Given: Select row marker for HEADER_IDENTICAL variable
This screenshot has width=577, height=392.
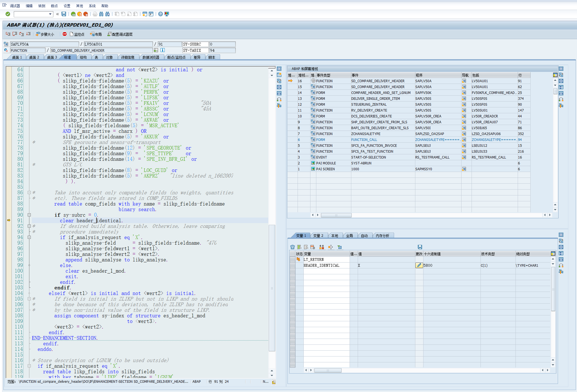Looking at the screenshot, I should pos(292,265).
